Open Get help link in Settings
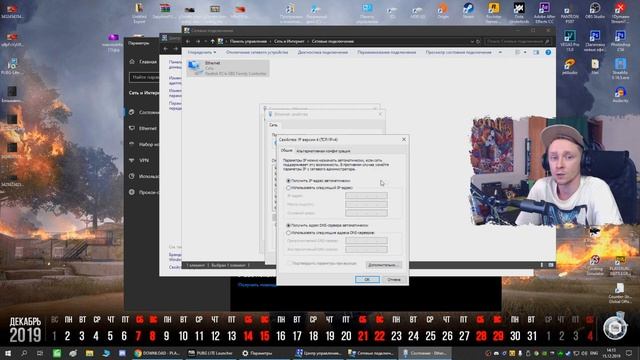Viewport: 640px width, 360px height. click(257, 285)
